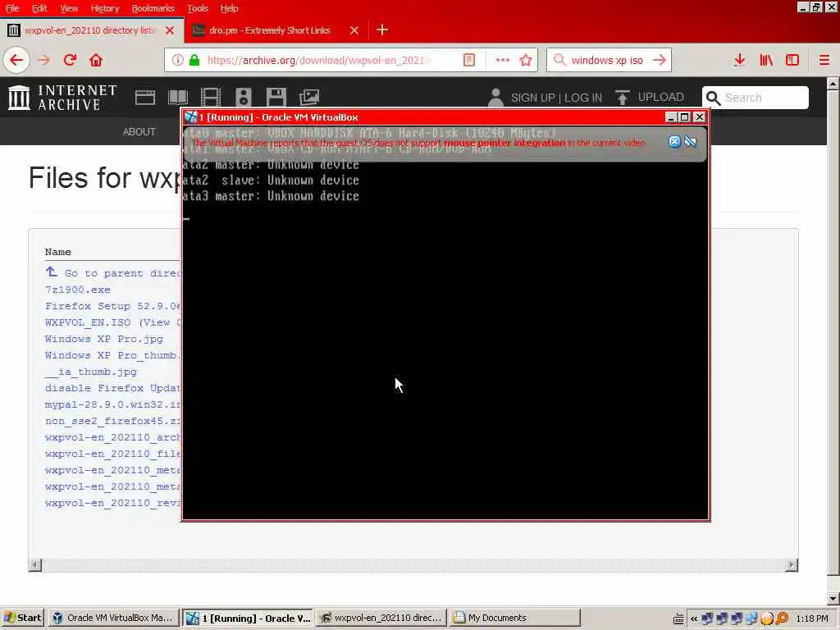Reload the page with the refresh icon
Viewport: 840px width, 630px height.
click(x=70, y=60)
